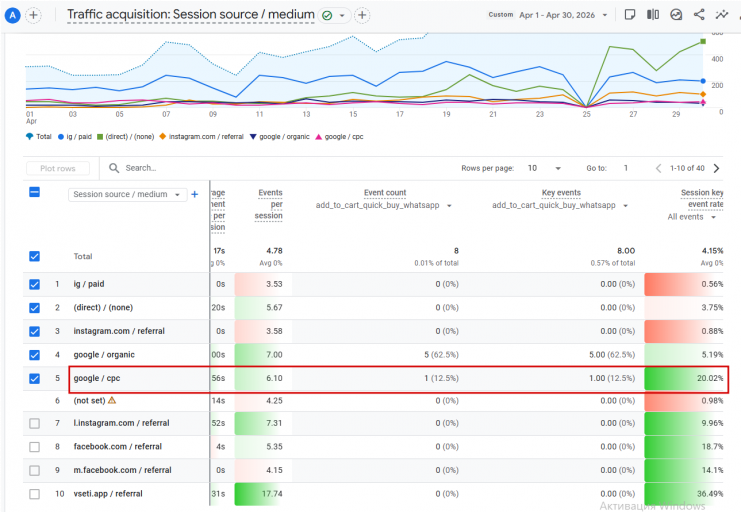Uncheck the ig / paid row checkbox
The width and height of the screenshot is (741, 512).
click(x=34, y=284)
